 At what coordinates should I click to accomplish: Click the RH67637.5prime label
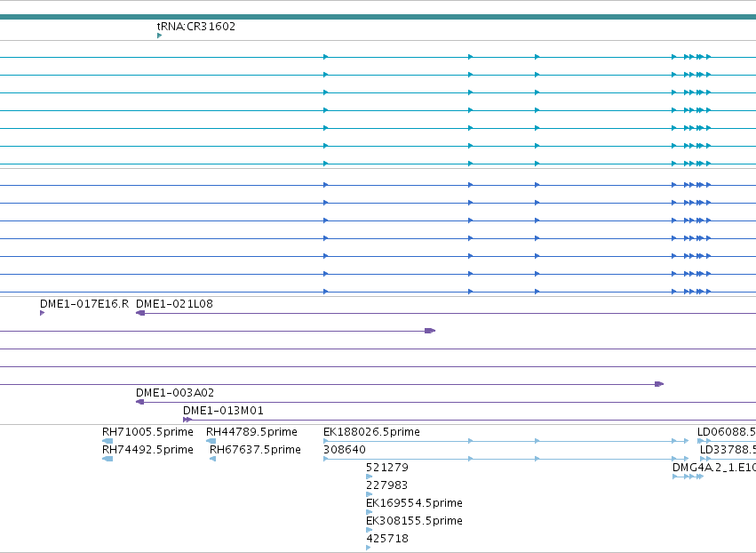255,450
